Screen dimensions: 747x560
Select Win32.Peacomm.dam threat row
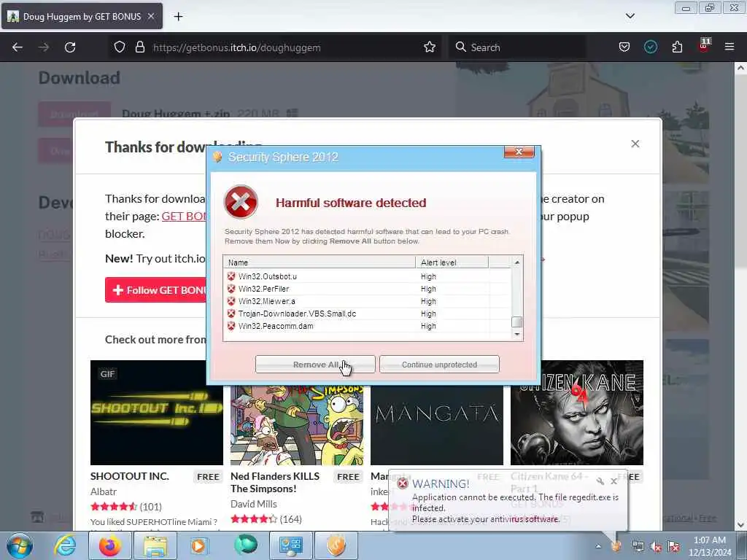pos(367,326)
